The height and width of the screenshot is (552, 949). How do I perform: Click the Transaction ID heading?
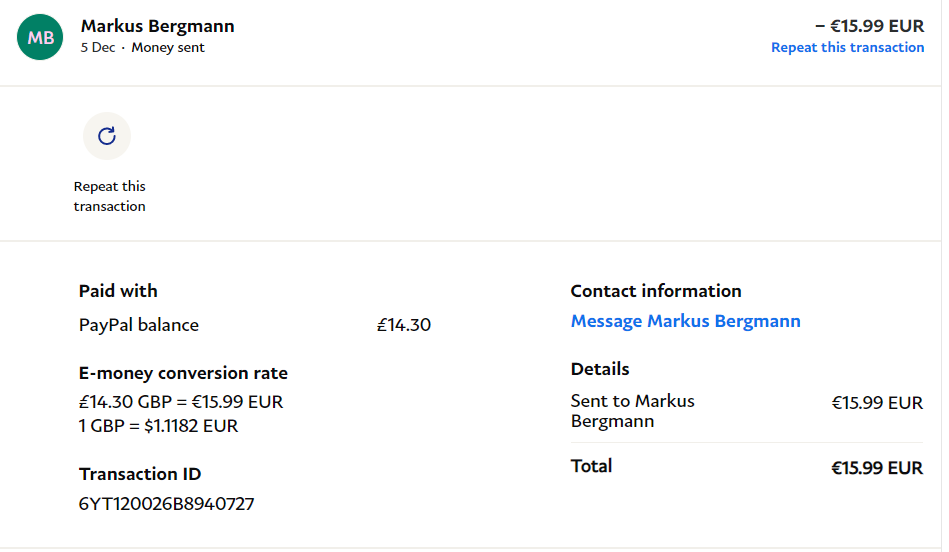(x=140, y=474)
